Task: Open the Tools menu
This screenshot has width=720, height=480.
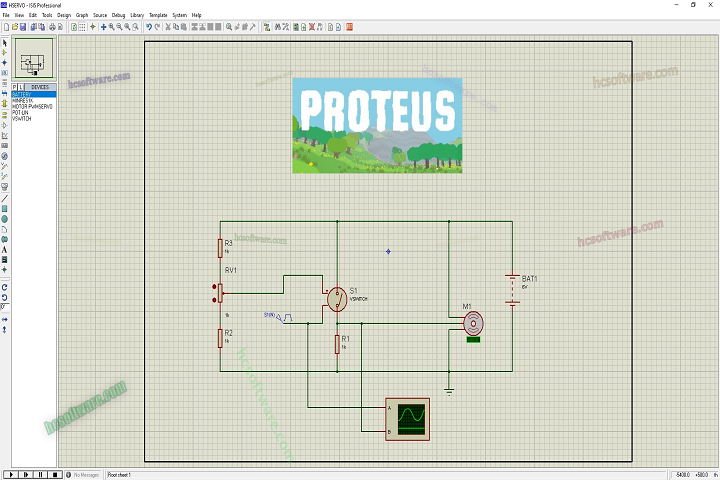Action: tap(47, 15)
